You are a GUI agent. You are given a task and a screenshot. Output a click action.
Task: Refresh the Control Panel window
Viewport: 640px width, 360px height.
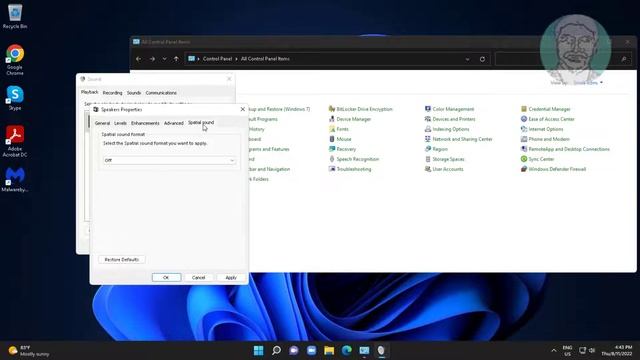tap(482, 59)
